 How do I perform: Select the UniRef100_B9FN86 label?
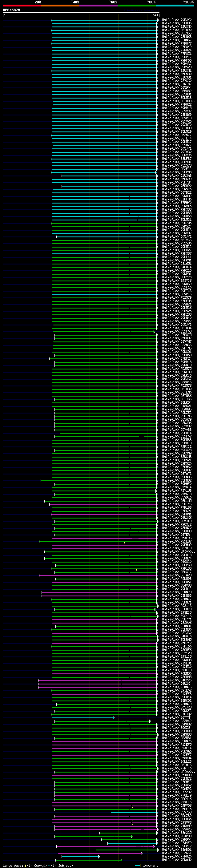coord(177,477)
